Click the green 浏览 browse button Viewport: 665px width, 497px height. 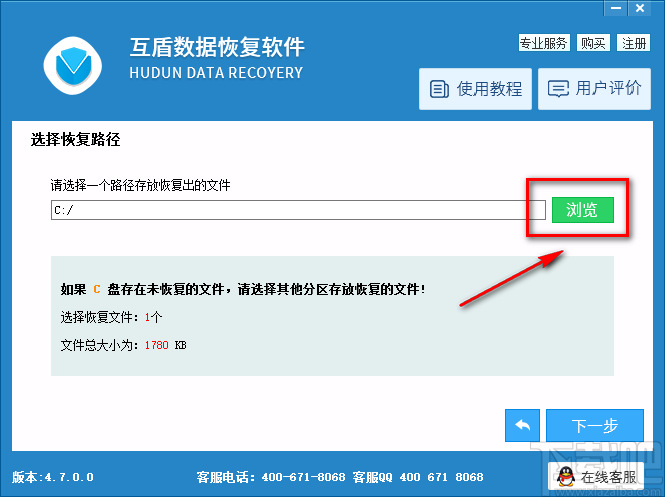(582, 209)
